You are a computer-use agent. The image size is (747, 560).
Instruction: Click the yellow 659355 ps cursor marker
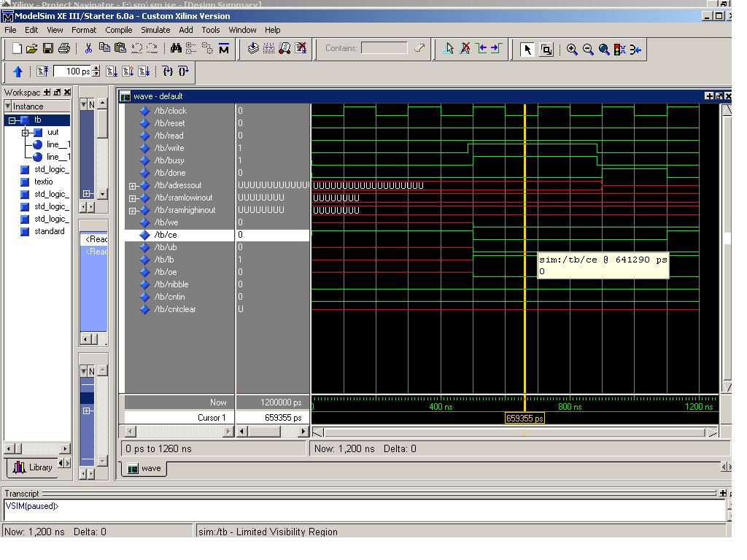pos(525,419)
